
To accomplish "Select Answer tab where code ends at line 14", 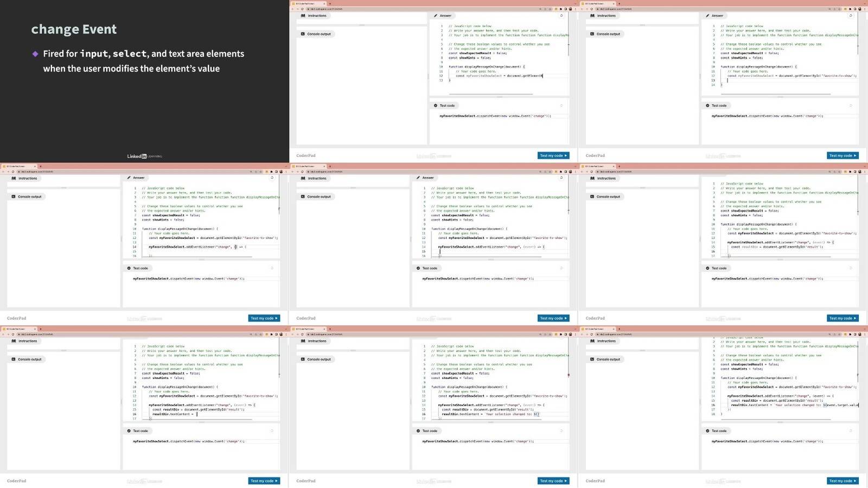I will (x=714, y=16).
